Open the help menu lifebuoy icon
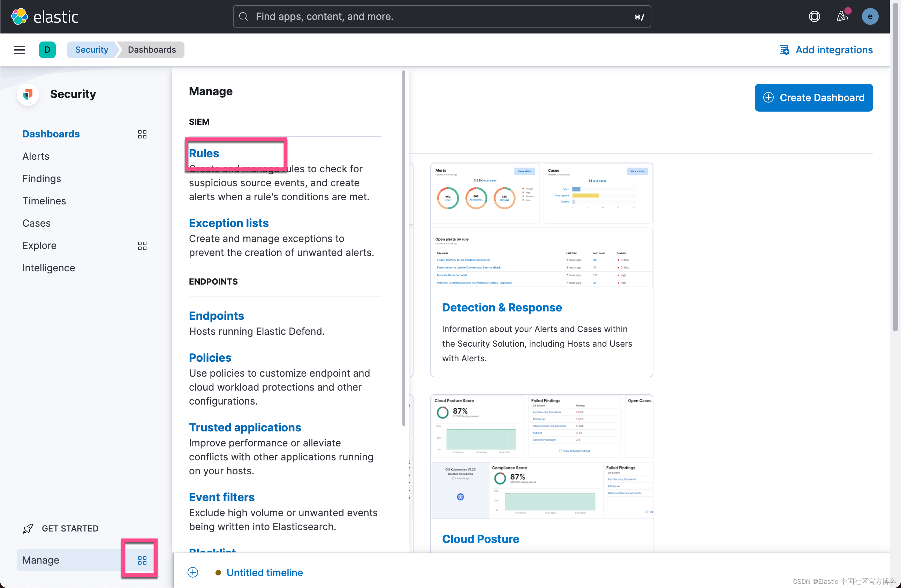 click(x=814, y=17)
